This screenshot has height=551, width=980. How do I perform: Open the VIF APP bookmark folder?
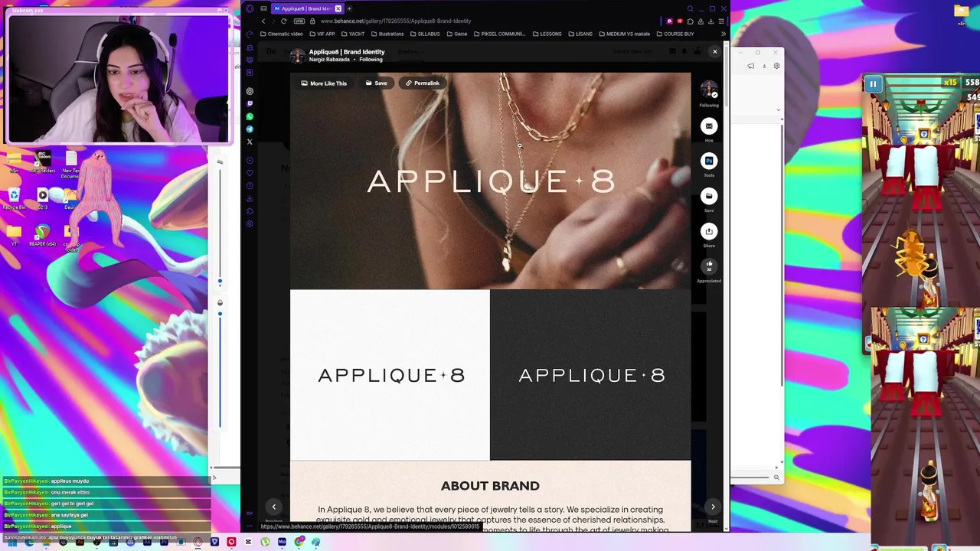pyautogui.click(x=322, y=34)
